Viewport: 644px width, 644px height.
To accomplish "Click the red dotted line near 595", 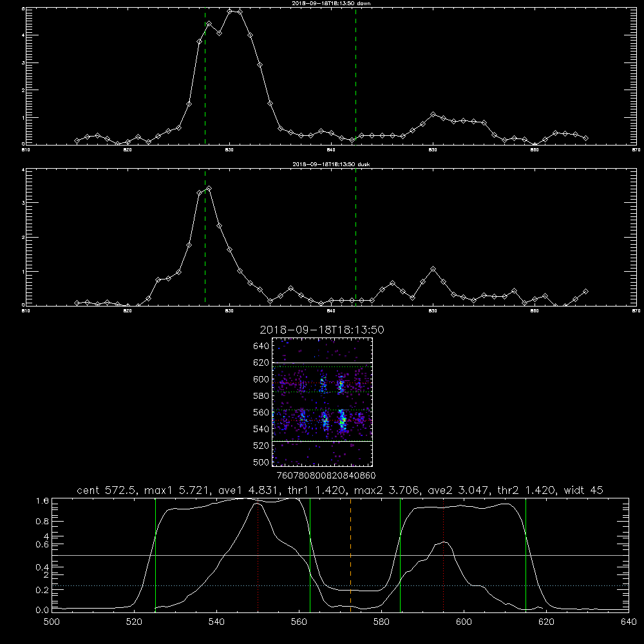I will (x=444, y=554).
